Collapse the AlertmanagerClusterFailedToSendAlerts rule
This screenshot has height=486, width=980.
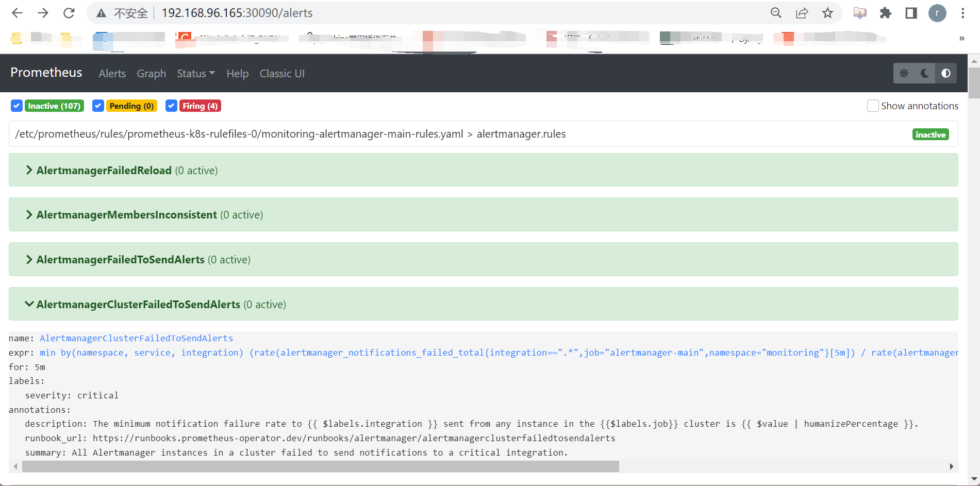(483, 304)
